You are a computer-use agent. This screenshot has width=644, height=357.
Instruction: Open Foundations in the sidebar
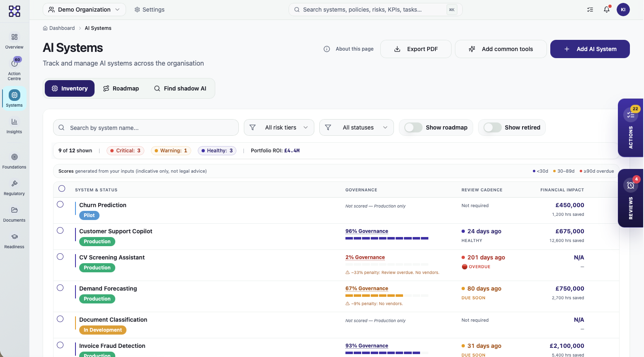pos(15,161)
